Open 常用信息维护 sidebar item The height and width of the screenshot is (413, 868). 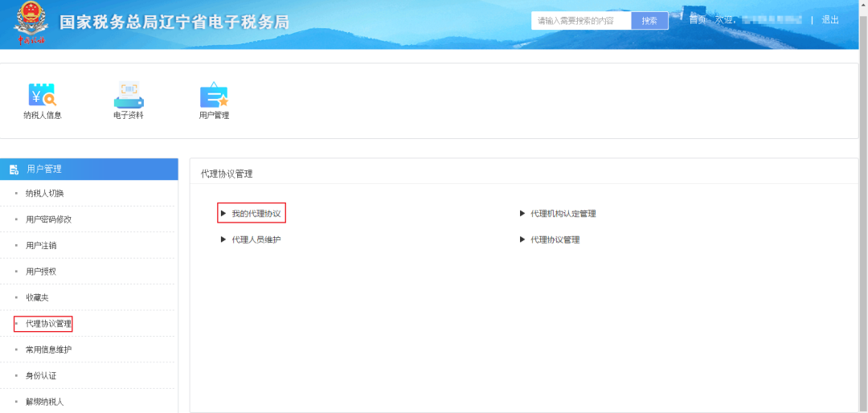pyautogui.click(x=49, y=350)
